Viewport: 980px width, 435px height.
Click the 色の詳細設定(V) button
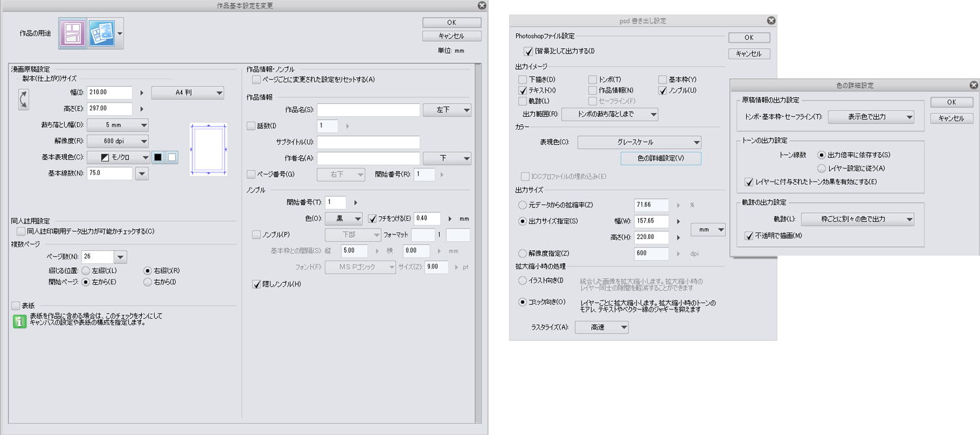661,158
